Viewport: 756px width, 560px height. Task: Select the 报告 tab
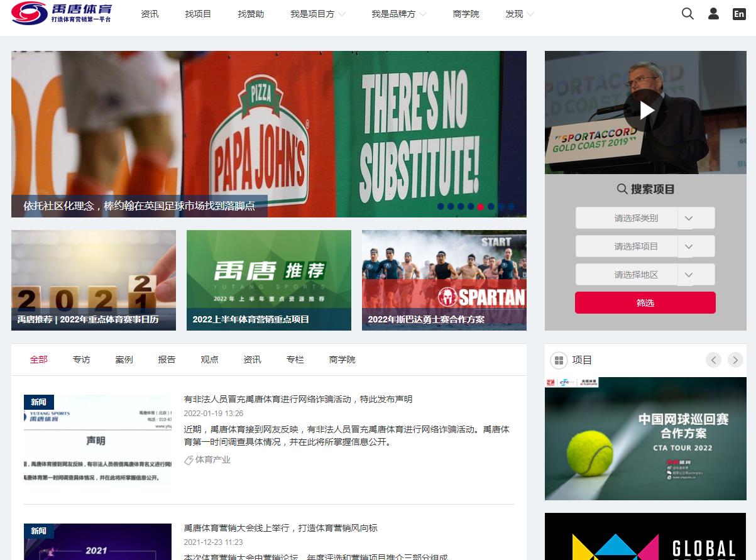(x=167, y=360)
